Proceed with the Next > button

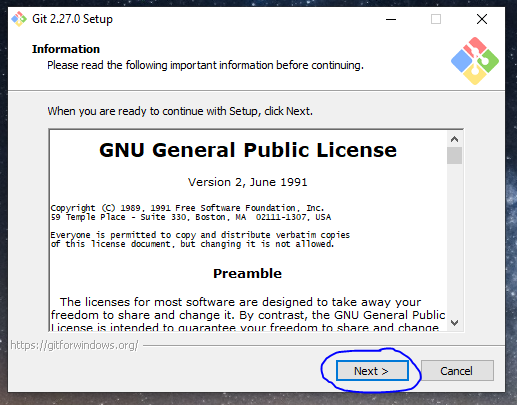[372, 371]
